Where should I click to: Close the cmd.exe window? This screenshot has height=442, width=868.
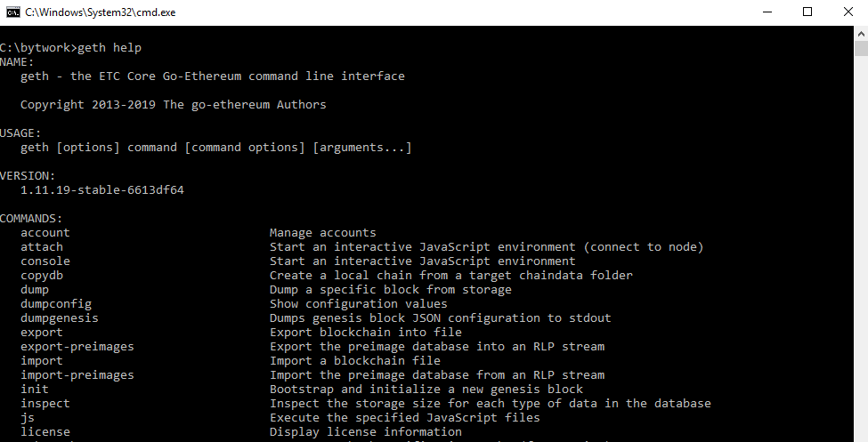pyautogui.click(x=848, y=12)
